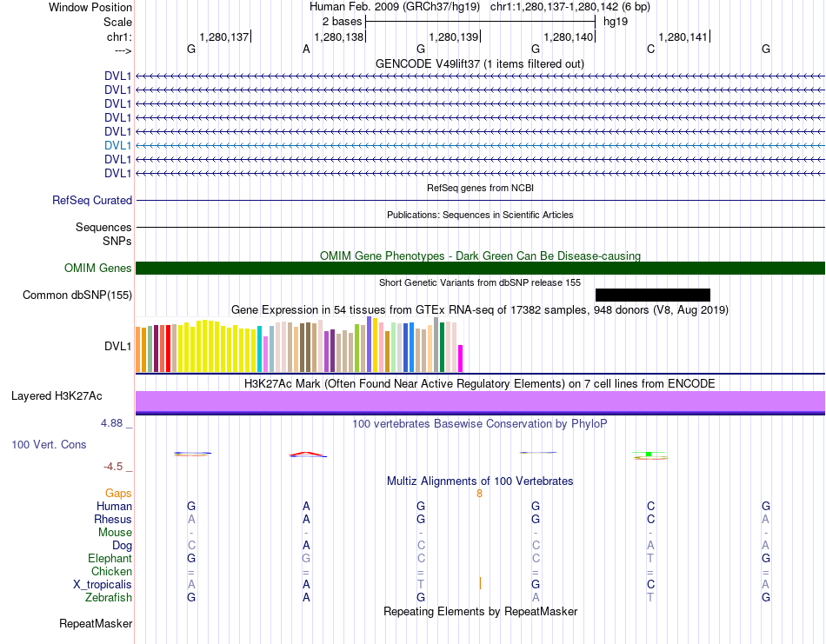Click the Layered H3K27Ac purple signal band
The height and width of the screenshot is (644, 826).
(480, 402)
